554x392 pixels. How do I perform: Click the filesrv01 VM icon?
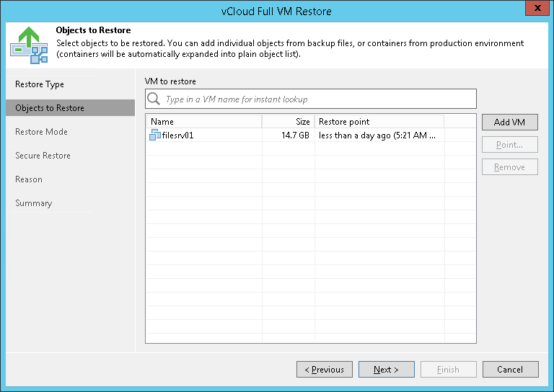[x=155, y=135]
